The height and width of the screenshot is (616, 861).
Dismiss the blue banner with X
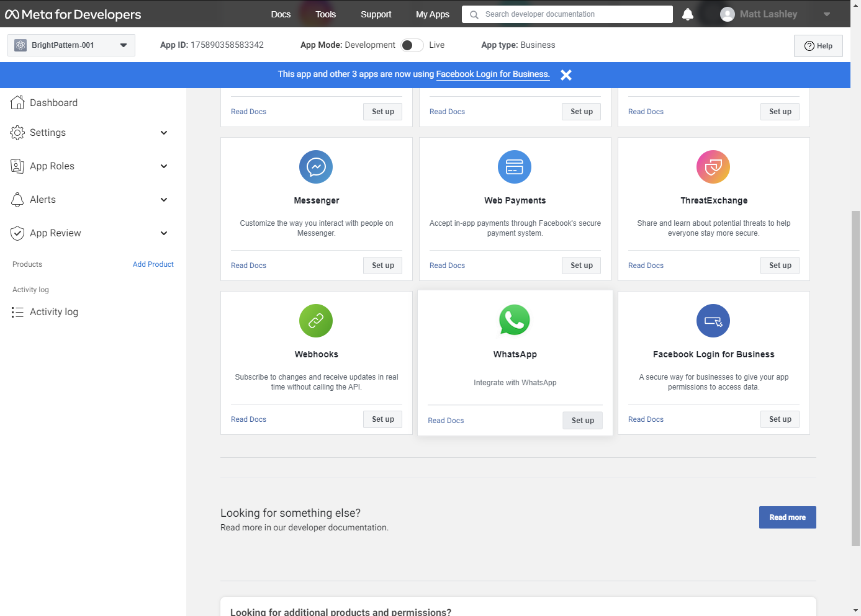click(566, 75)
